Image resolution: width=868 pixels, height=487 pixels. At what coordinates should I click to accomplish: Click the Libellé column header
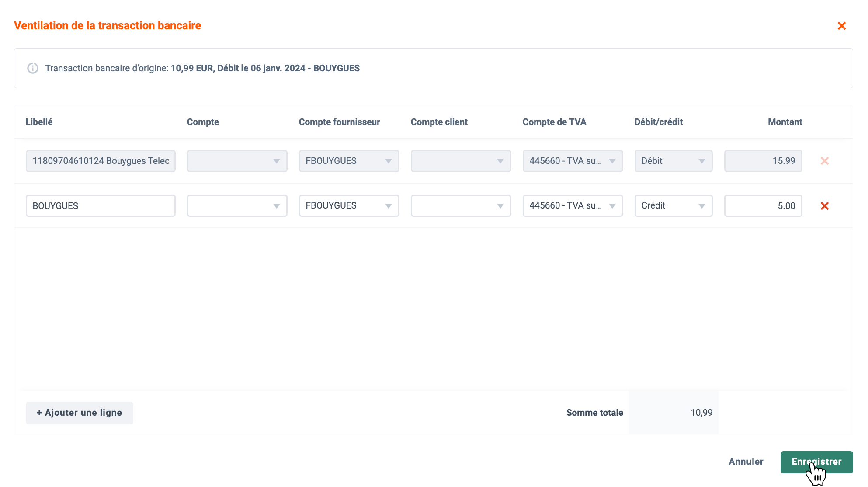click(x=39, y=122)
